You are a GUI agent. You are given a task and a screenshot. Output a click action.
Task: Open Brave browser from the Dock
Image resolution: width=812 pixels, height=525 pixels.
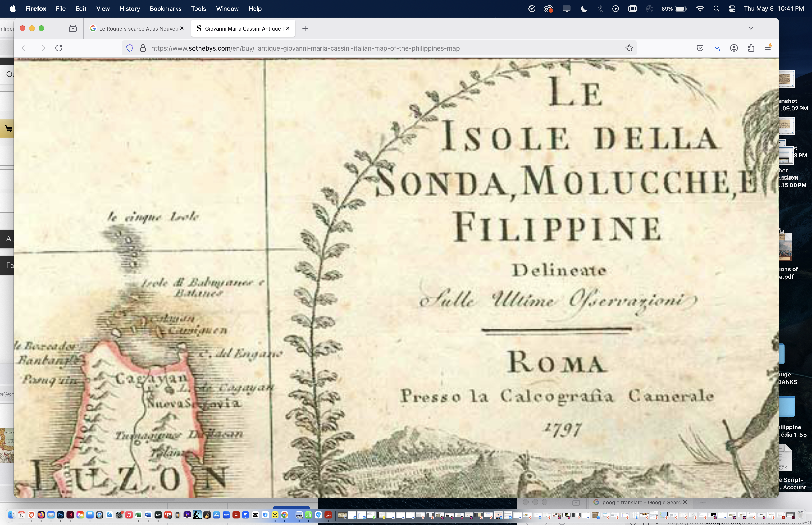31,515
